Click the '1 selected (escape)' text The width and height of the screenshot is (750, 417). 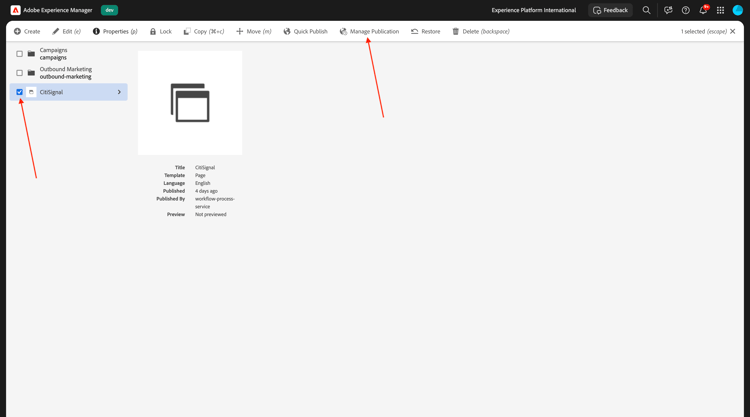(704, 31)
